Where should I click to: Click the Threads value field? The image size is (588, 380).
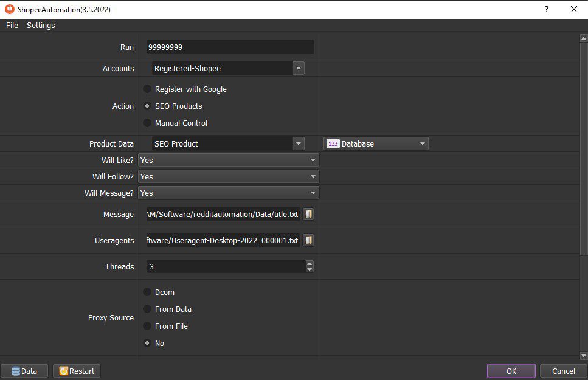226,267
